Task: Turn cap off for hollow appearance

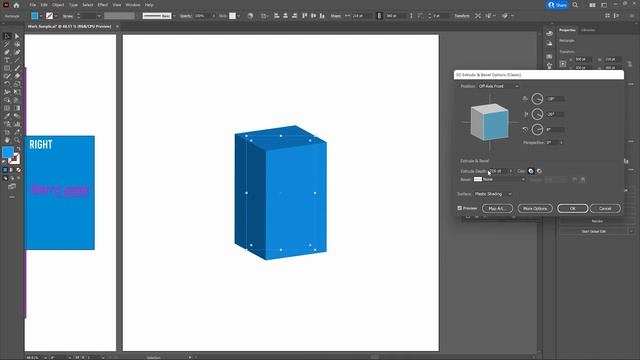Action: click(x=539, y=171)
